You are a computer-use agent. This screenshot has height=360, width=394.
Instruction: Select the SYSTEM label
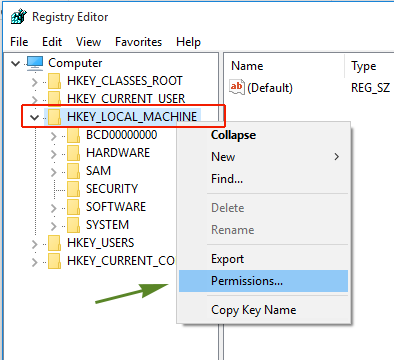(107, 225)
